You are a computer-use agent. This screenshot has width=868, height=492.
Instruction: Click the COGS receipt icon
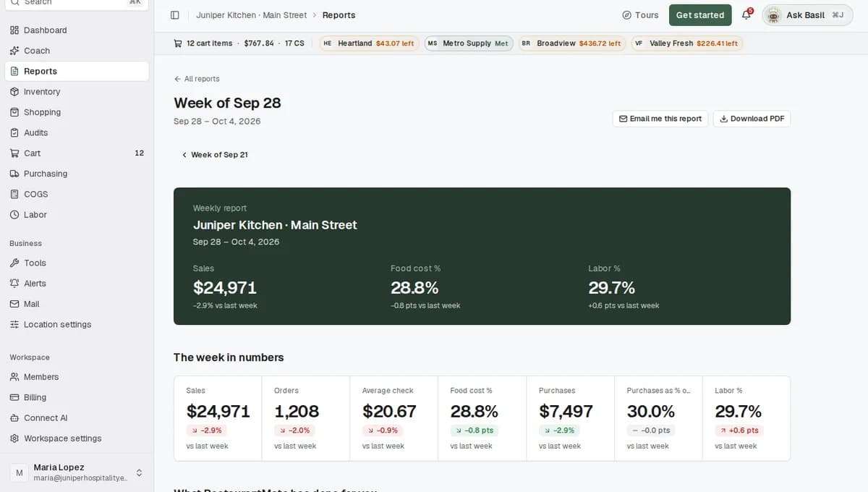(x=14, y=194)
